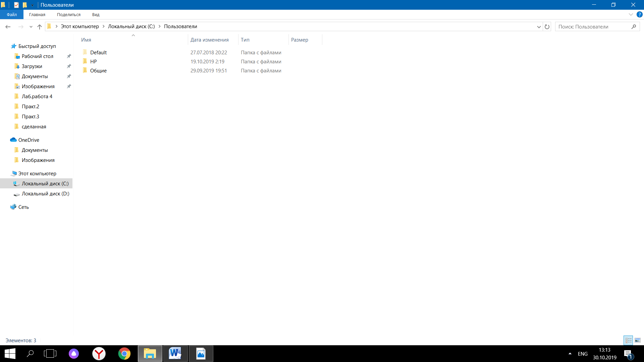Screen dimensions: 644x362
Task: Go back with the back arrow
Action: pyautogui.click(x=8, y=26)
